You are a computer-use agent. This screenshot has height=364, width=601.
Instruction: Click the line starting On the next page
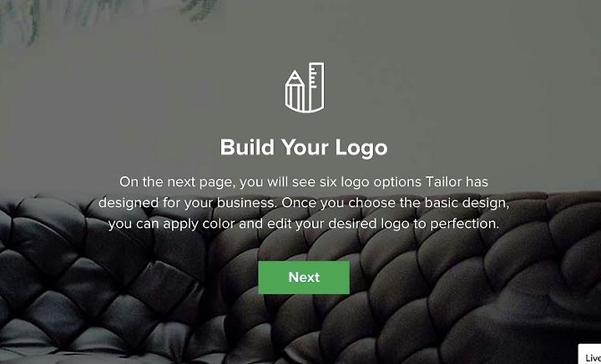click(304, 182)
